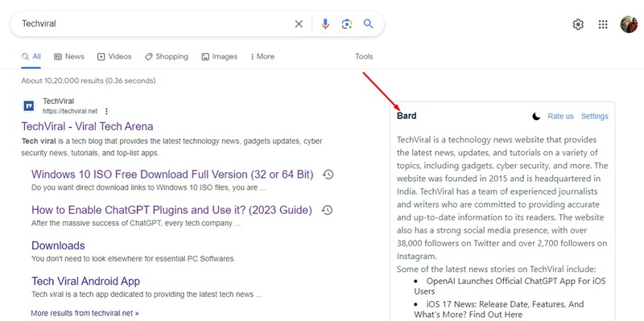This screenshot has height=321, width=644.
Task: Open Settings in the Bard panel
Action: click(x=595, y=116)
